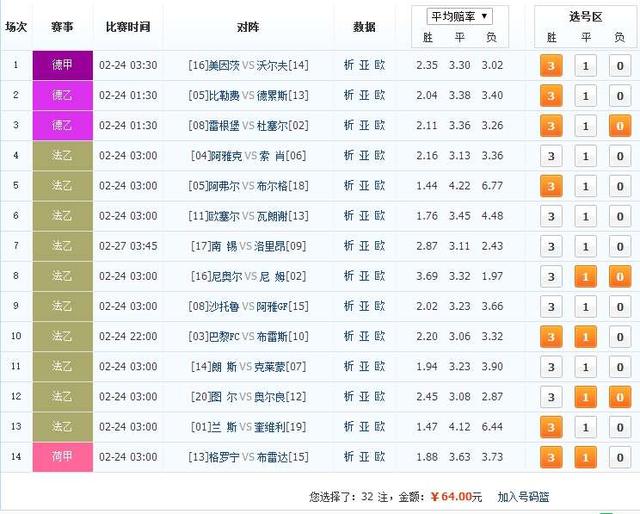Open 亚 Asian odds for match 4
The height and width of the screenshot is (514, 640).
(x=364, y=156)
